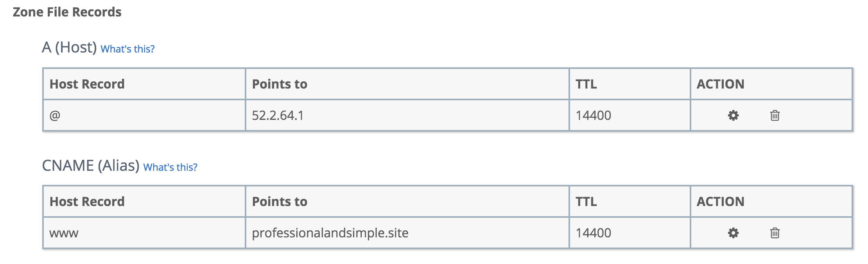This screenshot has height=264, width=868.
Task: Click Points to header in A table
Action: point(280,84)
